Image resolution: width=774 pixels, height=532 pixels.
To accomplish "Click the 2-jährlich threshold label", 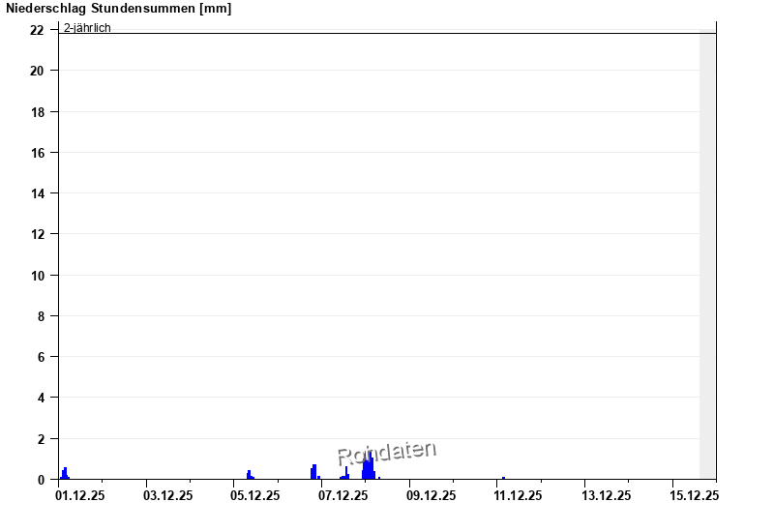I will [87, 27].
